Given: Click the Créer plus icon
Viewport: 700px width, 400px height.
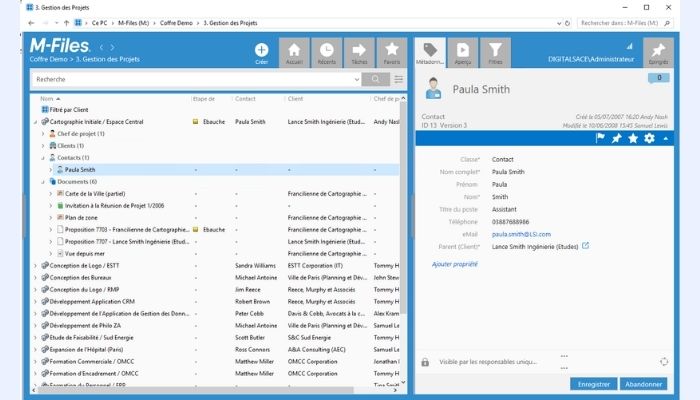Looking at the screenshot, I should coord(261,50).
